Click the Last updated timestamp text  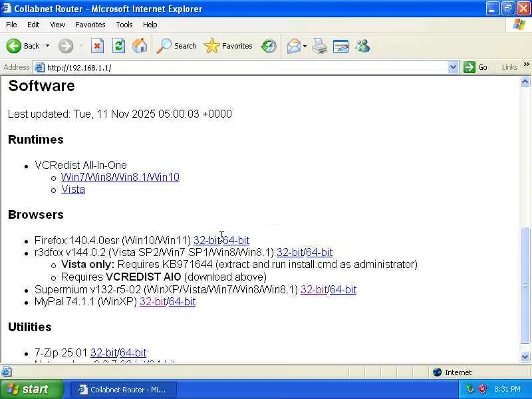click(x=120, y=114)
